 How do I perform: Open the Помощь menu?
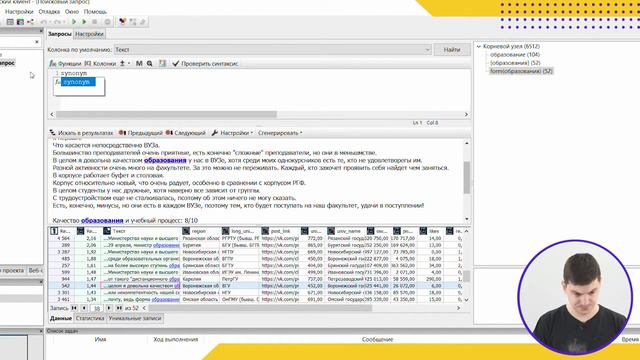[95, 11]
